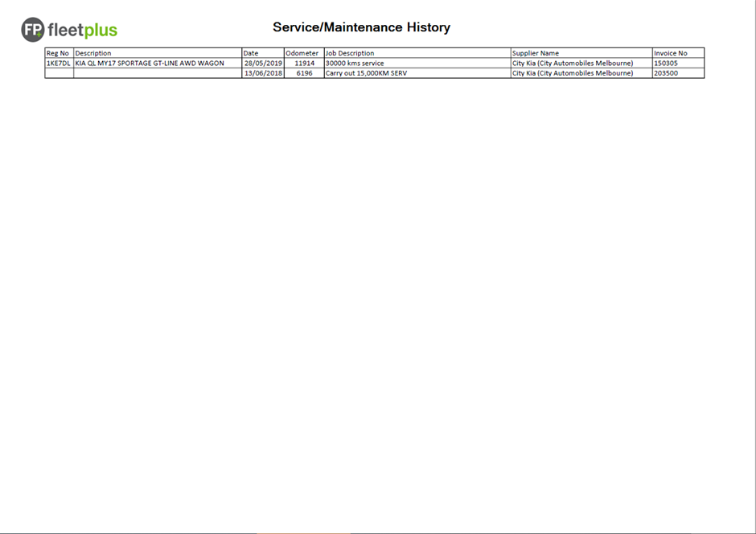Screen dimensions: 756x534
Task: Click the 13/06/2018 date cell
Action: 263,73
